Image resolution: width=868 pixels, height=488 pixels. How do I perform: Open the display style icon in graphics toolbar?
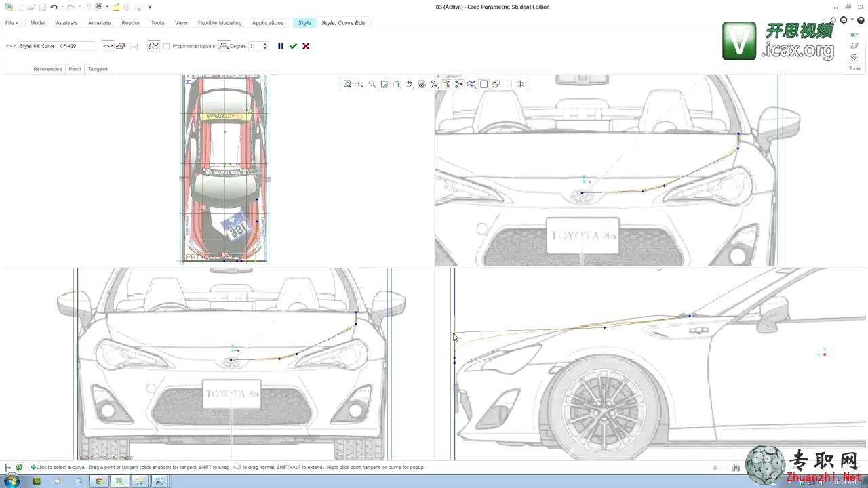tap(397, 84)
